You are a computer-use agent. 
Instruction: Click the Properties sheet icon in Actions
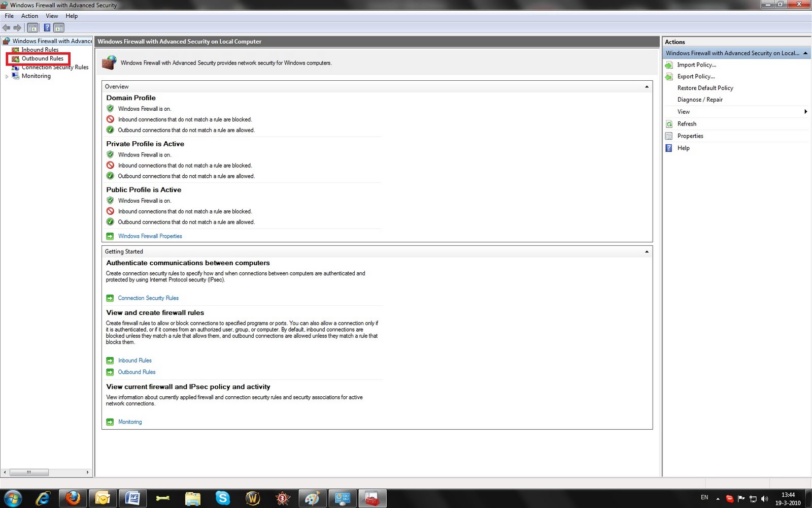coord(669,136)
